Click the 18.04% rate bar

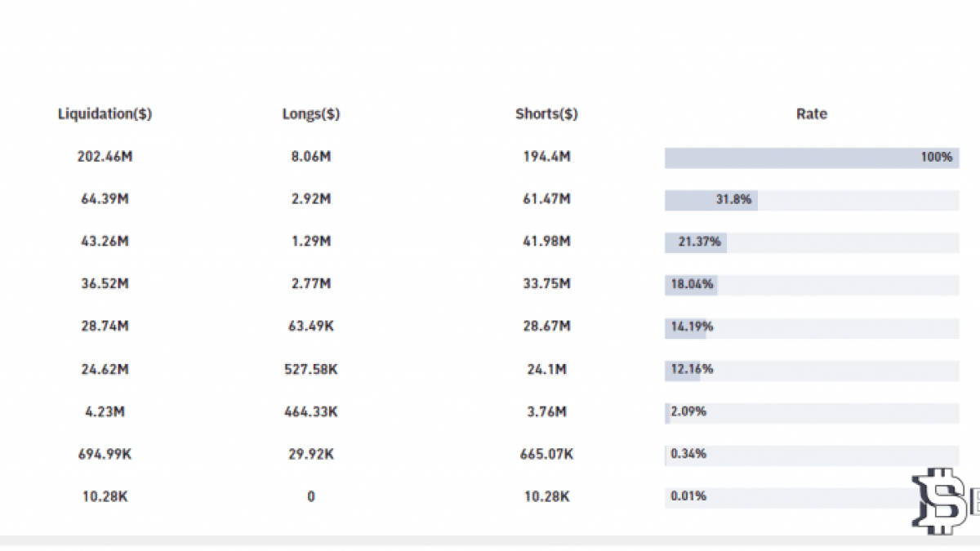pos(812,285)
